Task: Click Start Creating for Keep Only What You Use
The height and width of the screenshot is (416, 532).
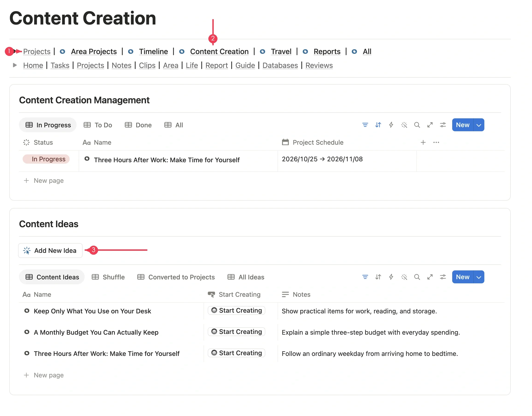Action: coord(236,311)
